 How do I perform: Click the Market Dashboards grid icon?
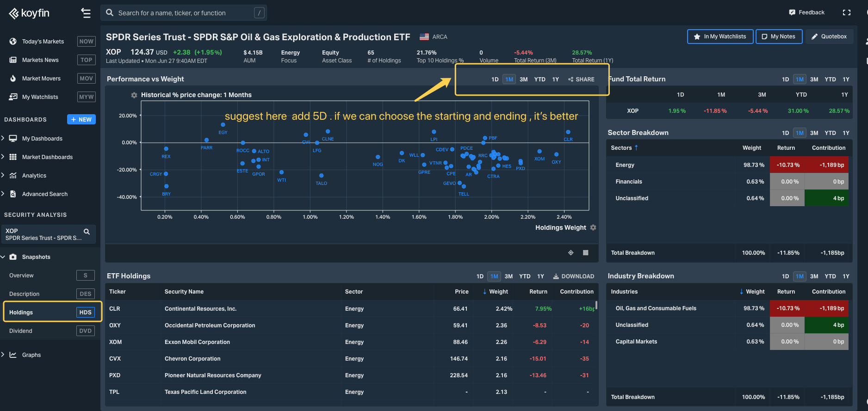[x=13, y=157]
